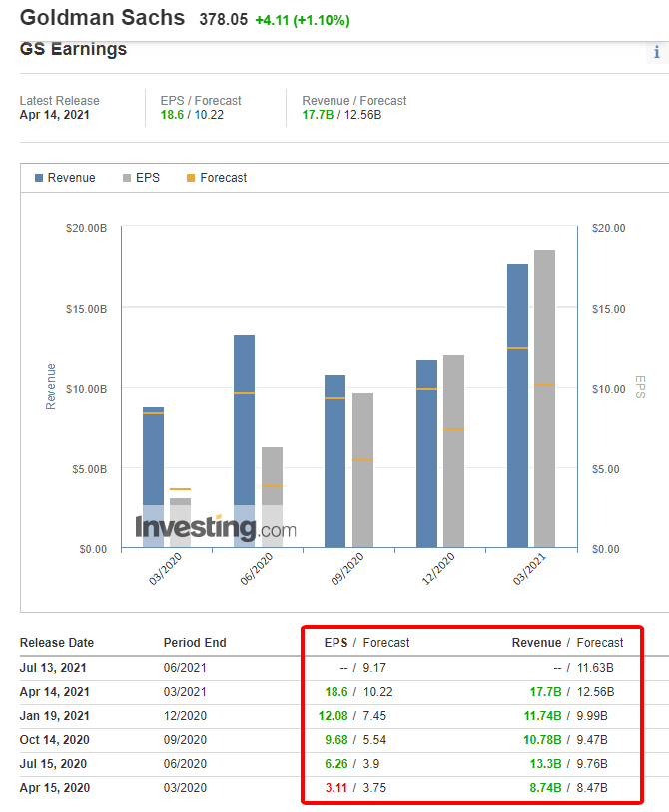Click the 8.74B revenue value
669x812 pixels.
click(545, 788)
